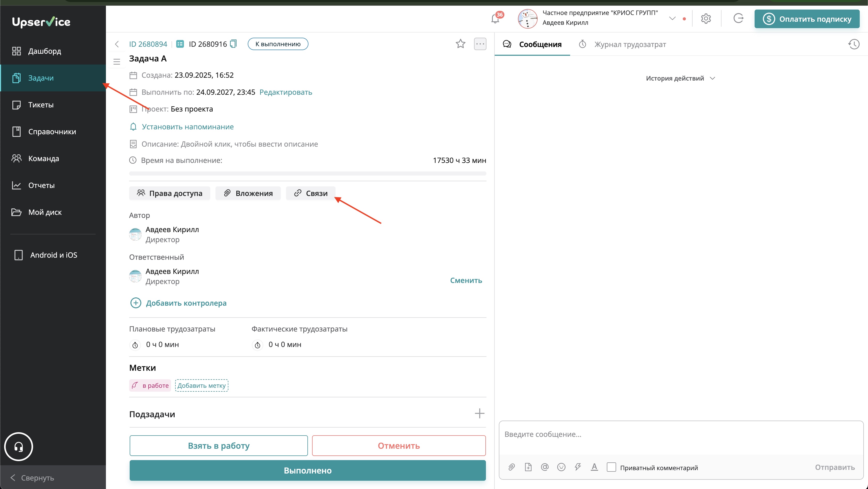Click the Взять в работу button
The width and height of the screenshot is (868, 489).
point(218,446)
